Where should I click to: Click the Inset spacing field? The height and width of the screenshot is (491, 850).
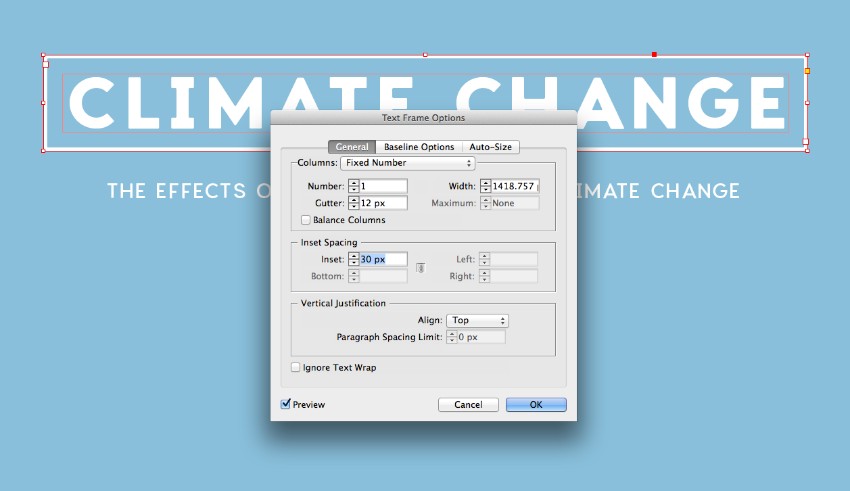pyautogui.click(x=383, y=259)
